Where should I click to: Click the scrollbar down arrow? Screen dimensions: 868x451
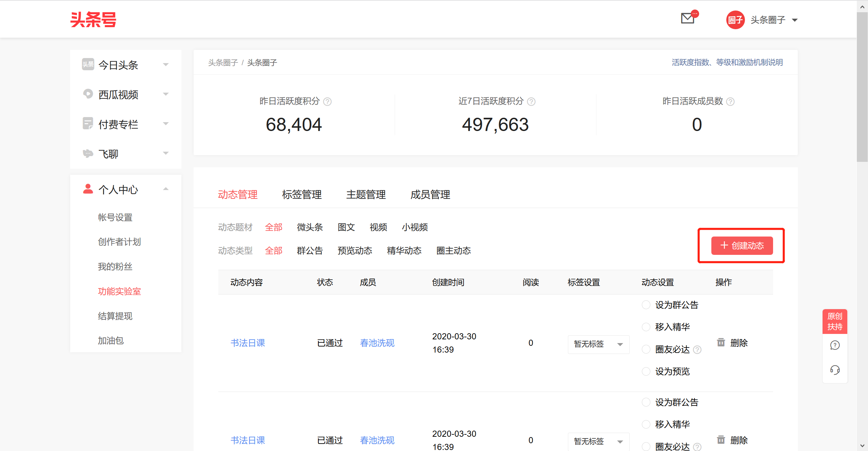tap(862, 446)
